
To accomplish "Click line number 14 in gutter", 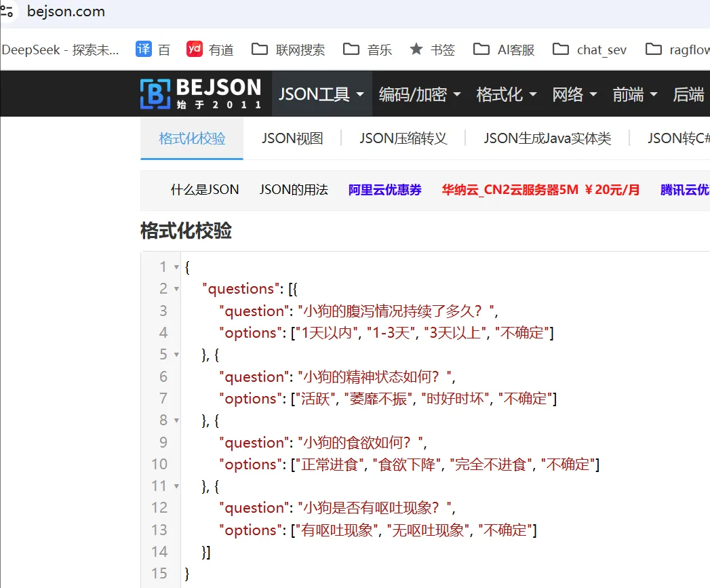I will 159,552.
